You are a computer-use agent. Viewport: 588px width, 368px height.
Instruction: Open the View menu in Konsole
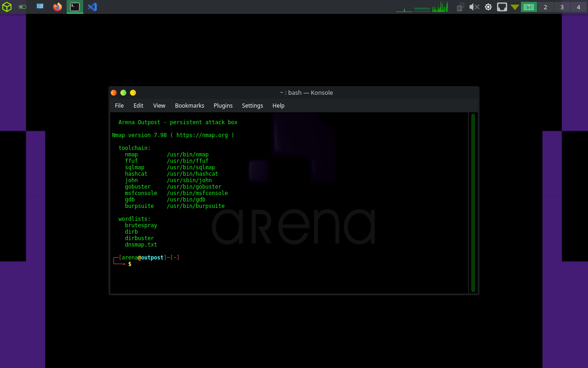point(159,105)
